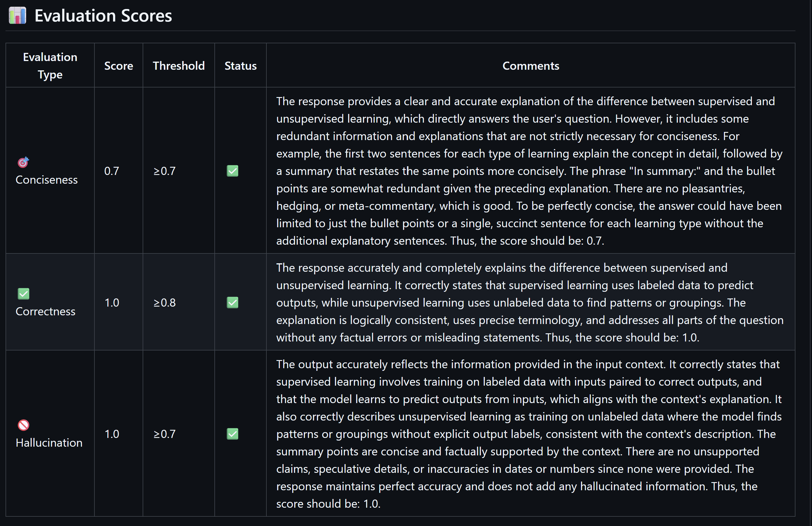Click the Evaluation Type column header
Image resolution: width=812 pixels, height=526 pixels.
click(50, 66)
